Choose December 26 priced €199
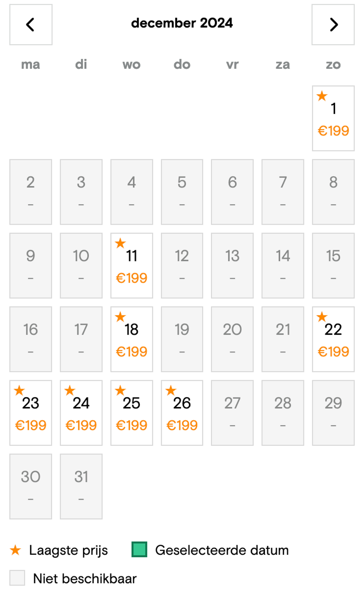364x592 pixels. 182,413
